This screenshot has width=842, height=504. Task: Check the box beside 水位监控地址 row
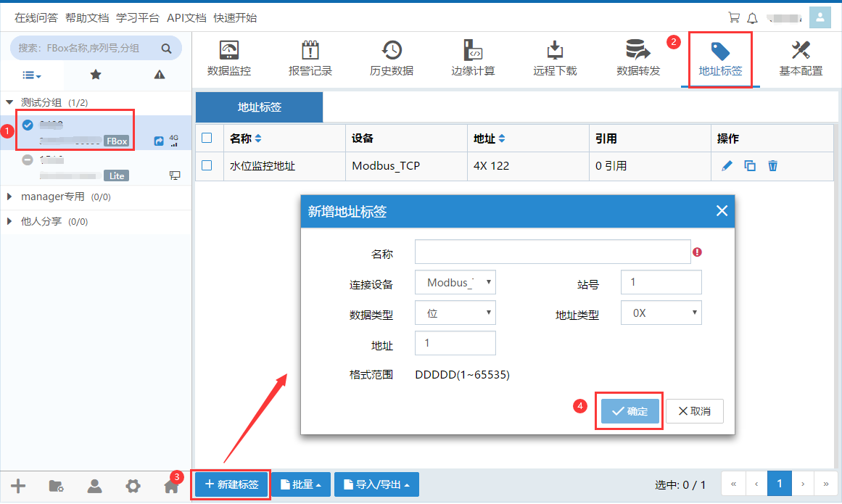(207, 165)
